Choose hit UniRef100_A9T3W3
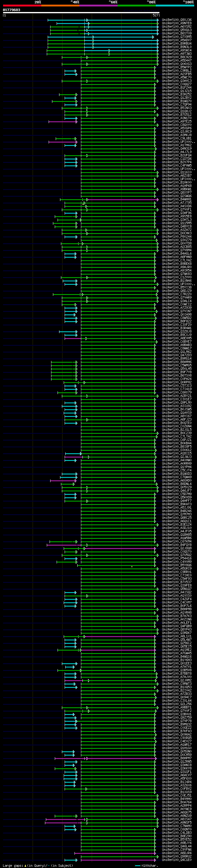This screenshot has width=197, height=868. pyautogui.click(x=177, y=54)
